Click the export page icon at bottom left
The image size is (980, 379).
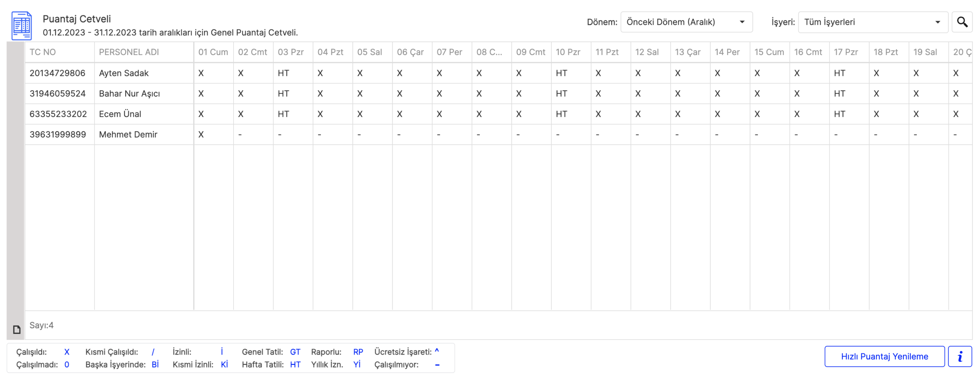point(16,329)
